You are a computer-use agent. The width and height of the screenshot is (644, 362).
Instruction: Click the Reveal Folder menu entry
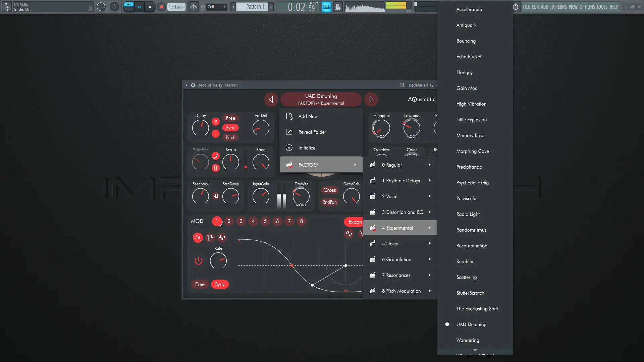pyautogui.click(x=312, y=132)
